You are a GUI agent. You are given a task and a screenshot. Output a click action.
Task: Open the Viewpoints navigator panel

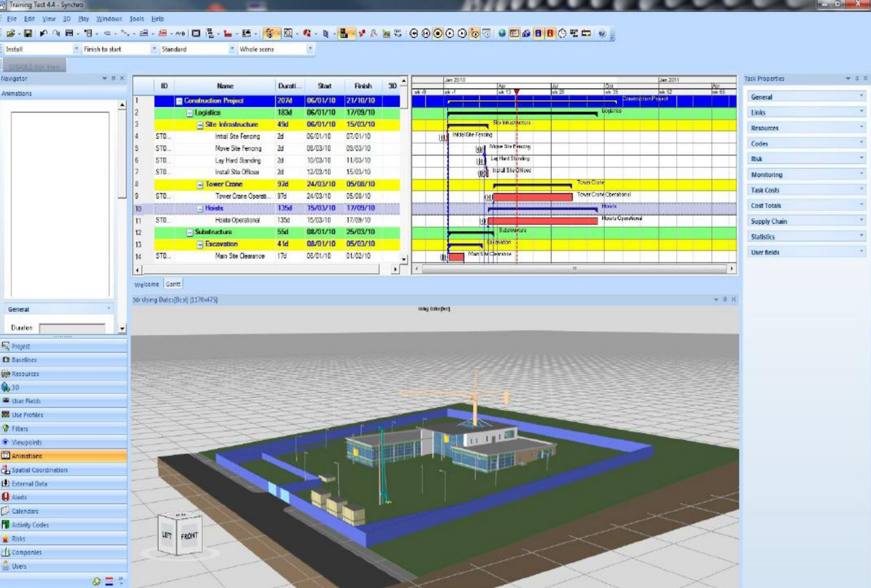click(63, 442)
